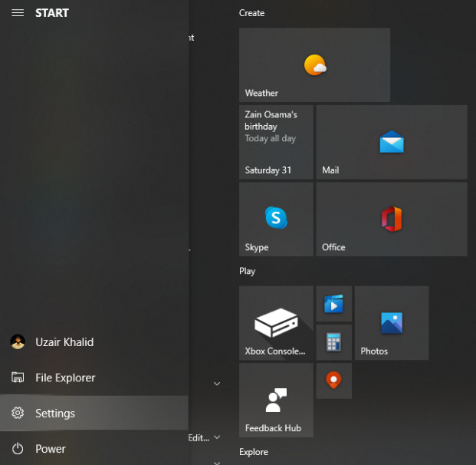Open File Explorer from Start sidebar
Image resolution: width=476 pixels, height=465 pixels.
(65, 378)
